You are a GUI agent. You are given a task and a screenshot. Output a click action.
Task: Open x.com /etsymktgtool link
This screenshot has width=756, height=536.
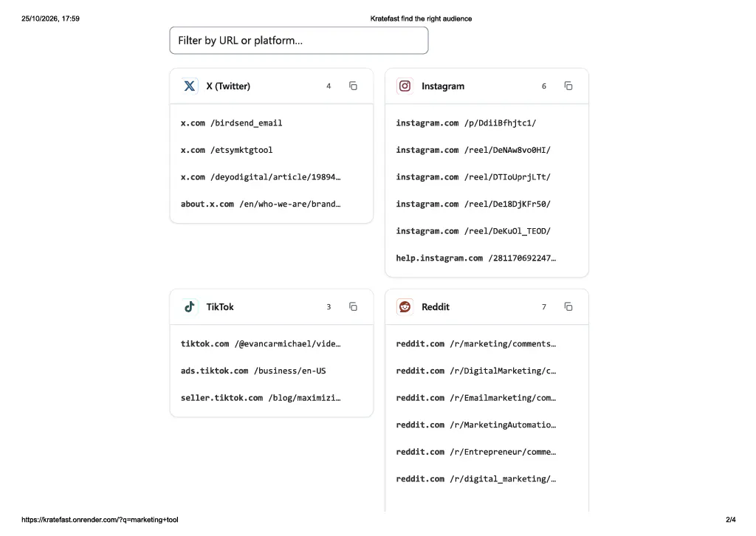coord(227,150)
